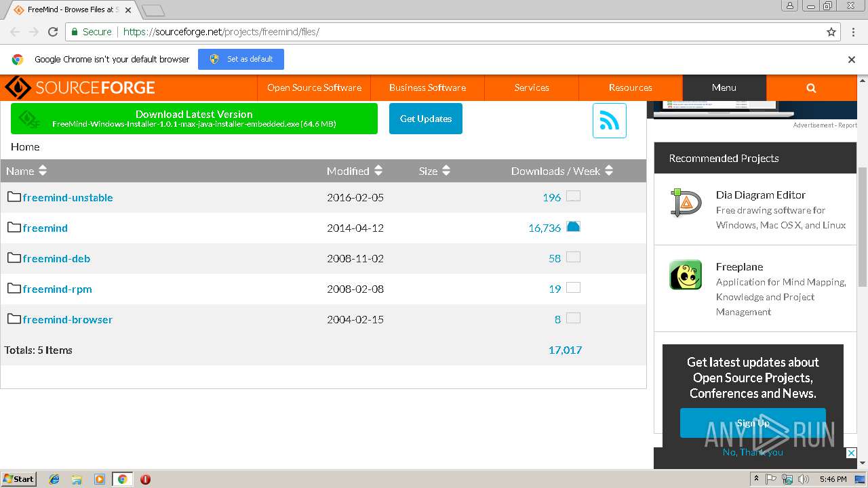The image size is (868, 488).
Task: Click the taskbar clock showing 5:46 PM
Action: 833,479
